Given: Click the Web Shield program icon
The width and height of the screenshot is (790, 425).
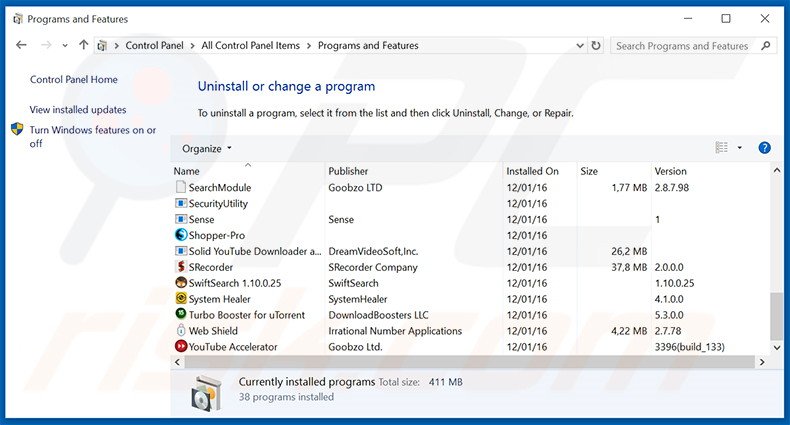Looking at the screenshot, I should pos(180,330).
